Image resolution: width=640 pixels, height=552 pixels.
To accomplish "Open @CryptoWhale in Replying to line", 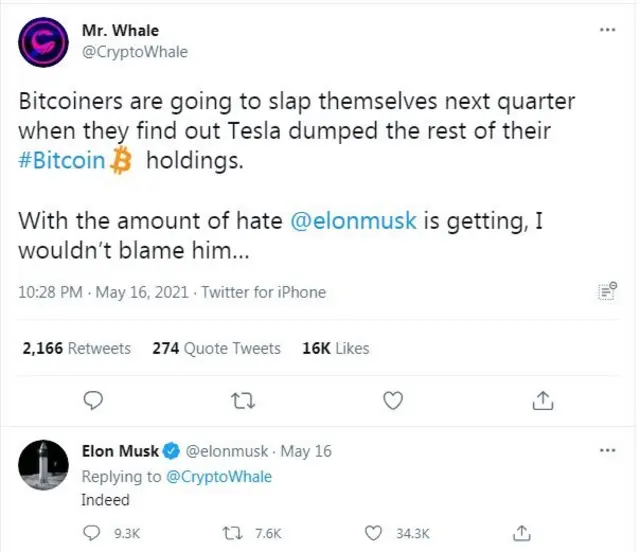I will [x=219, y=477].
